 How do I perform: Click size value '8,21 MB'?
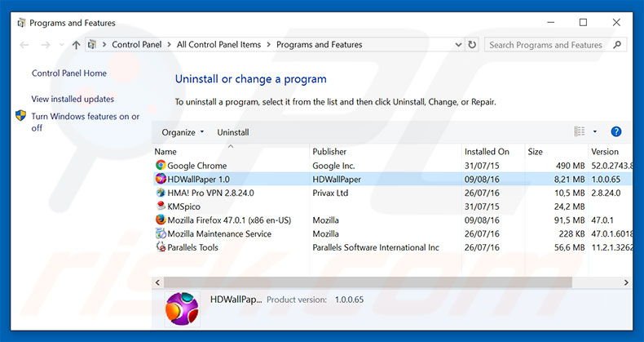(x=569, y=180)
